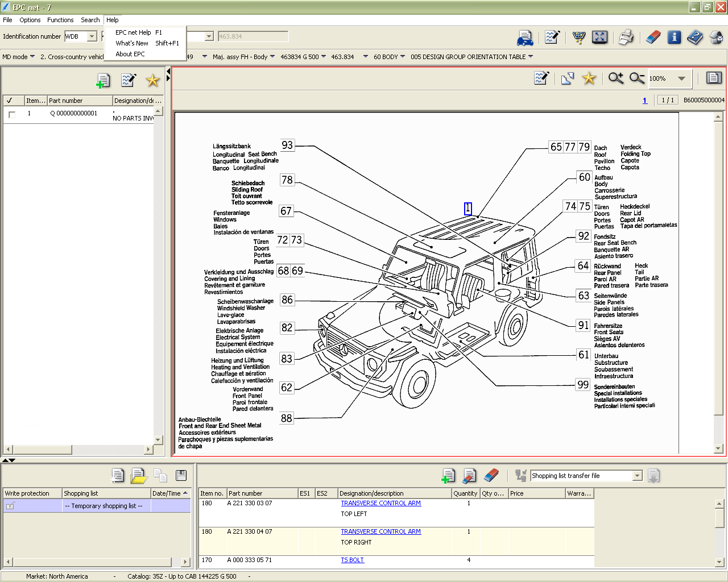
Task: Click left panel horizontal scrollbar right arrow
Action: point(148,450)
